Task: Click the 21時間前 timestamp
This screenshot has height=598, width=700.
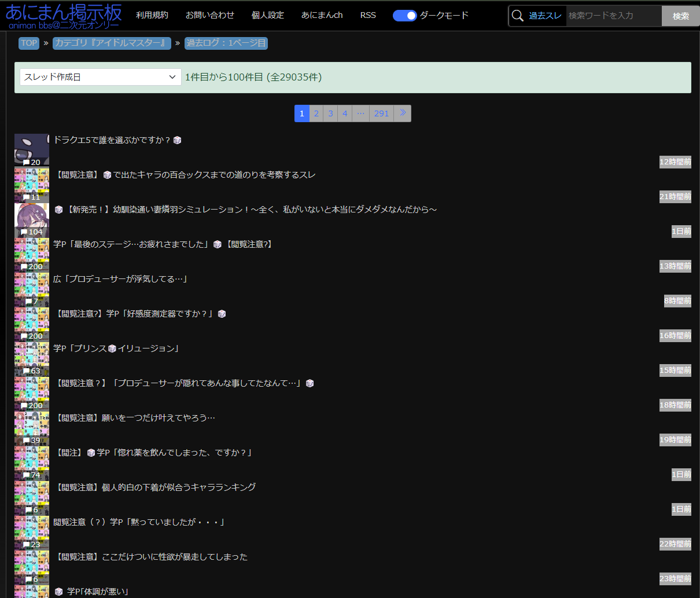Action: [x=675, y=197]
